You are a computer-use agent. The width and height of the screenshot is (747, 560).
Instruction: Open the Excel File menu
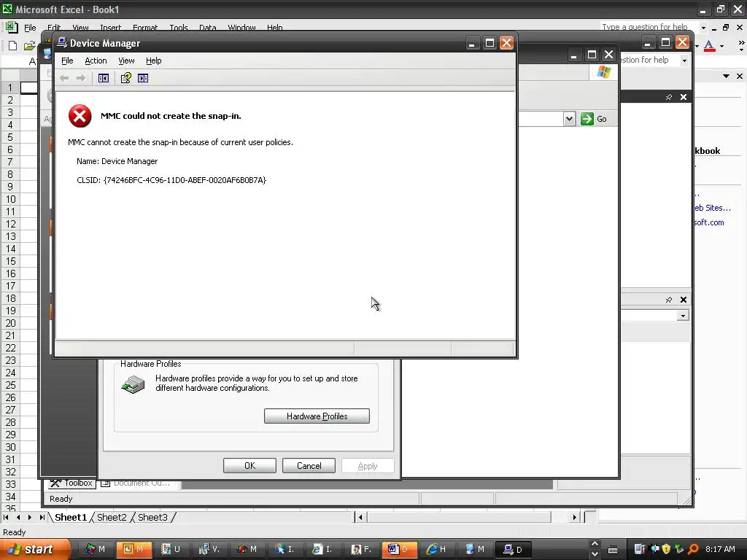coord(30,28)
